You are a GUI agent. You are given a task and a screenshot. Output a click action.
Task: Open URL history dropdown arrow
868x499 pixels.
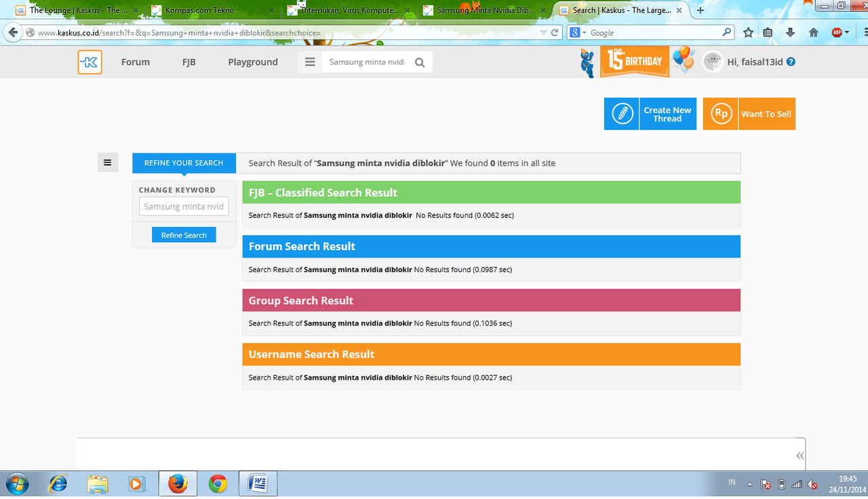point(543,33)
